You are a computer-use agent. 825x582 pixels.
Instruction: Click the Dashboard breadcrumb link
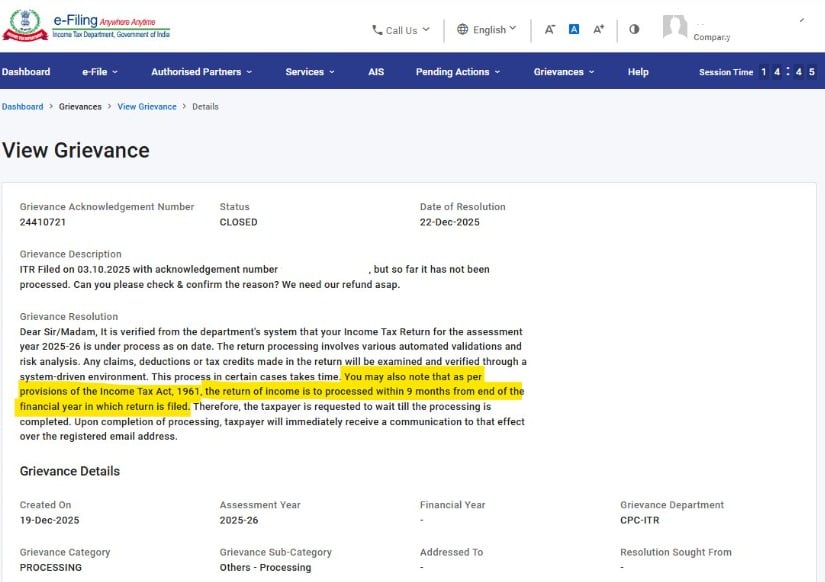pyautogui.click(x=22, y=107)
